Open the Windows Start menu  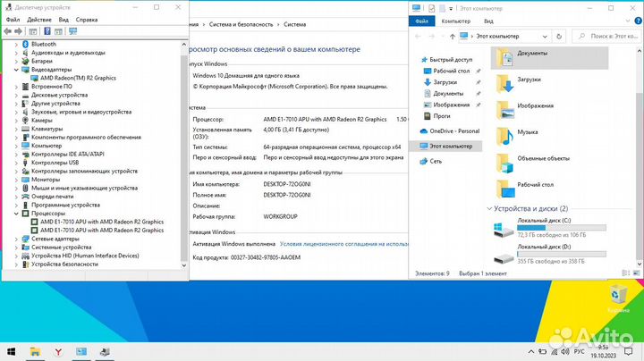(12, 351)
